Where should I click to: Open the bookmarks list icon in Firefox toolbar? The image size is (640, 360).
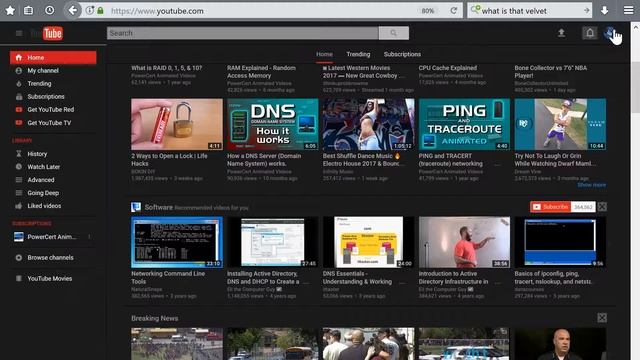tap(29, 11)
